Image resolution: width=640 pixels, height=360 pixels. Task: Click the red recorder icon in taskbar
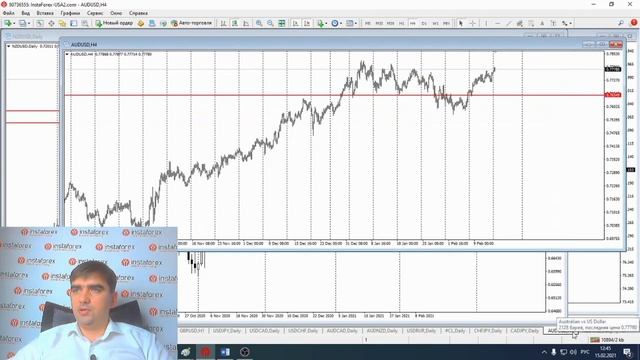(206, 352)
